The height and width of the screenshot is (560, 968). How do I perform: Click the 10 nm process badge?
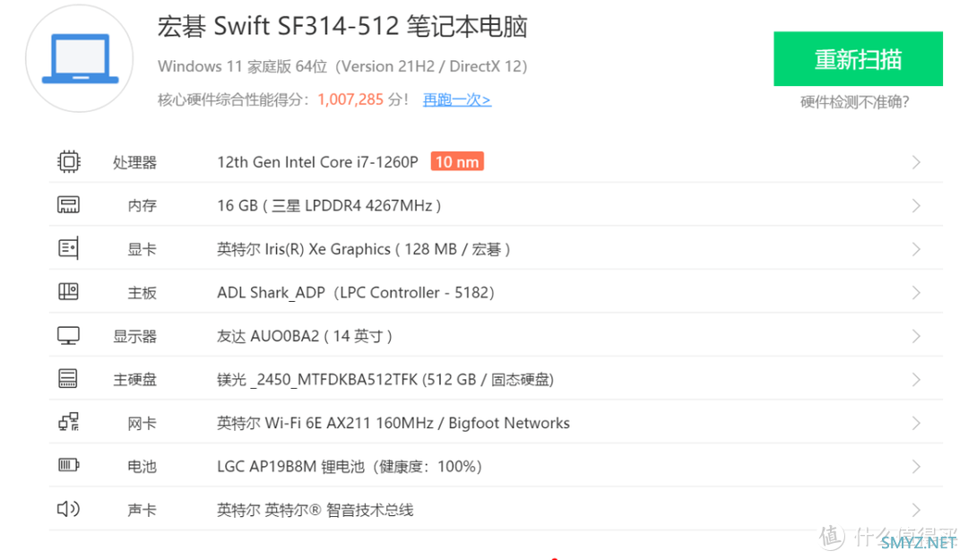(457, 162)
